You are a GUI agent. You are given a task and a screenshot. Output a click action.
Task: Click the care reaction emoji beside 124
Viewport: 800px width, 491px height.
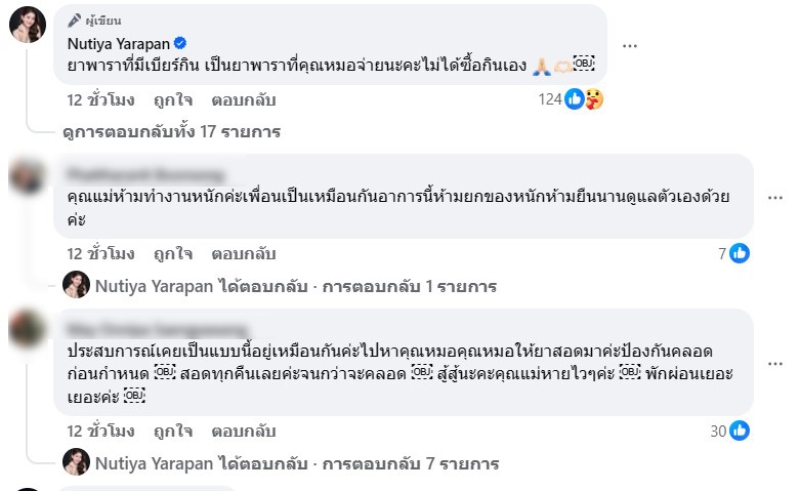coord(594,99)
